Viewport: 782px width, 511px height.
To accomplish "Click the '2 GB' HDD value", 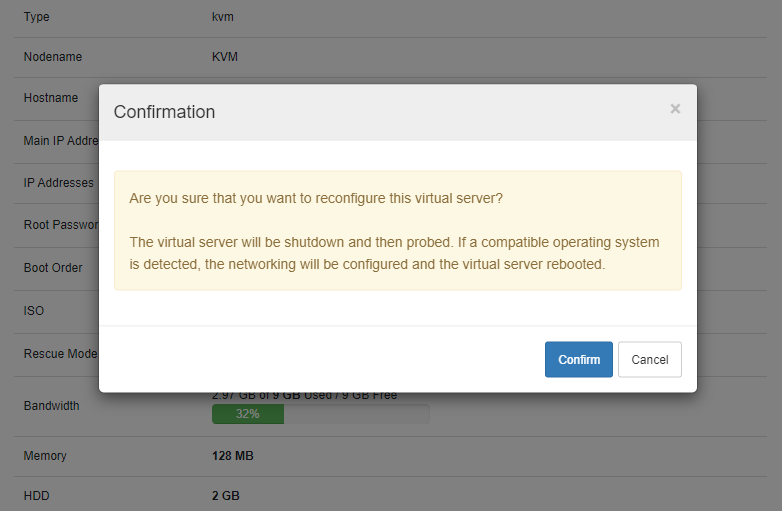I will coord(225,496).
